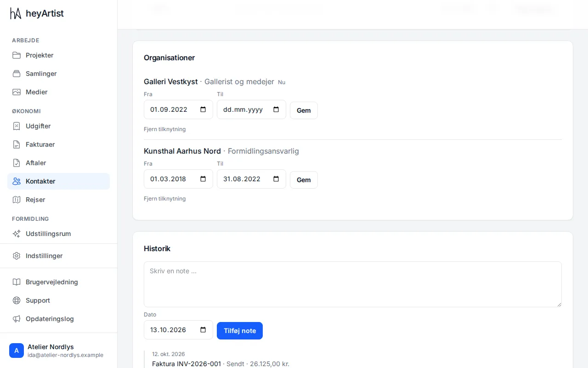The height and width of the screenshot is (368, 588).
Task: Navigate to Udstillingsrum
Action: click(58, 234)
